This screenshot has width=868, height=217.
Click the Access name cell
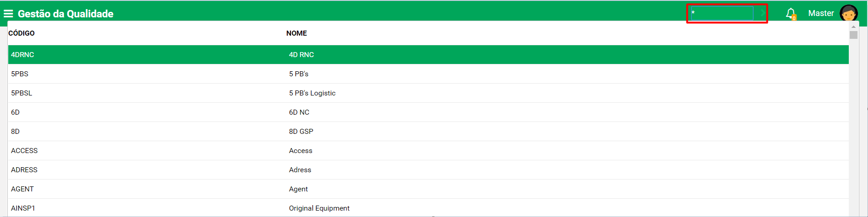(x=300, y=151)
